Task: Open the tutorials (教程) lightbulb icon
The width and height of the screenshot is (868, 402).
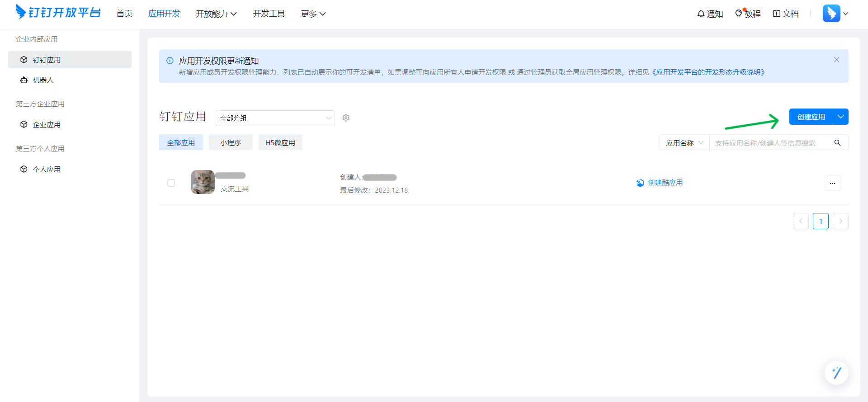Action: point(739,14)
